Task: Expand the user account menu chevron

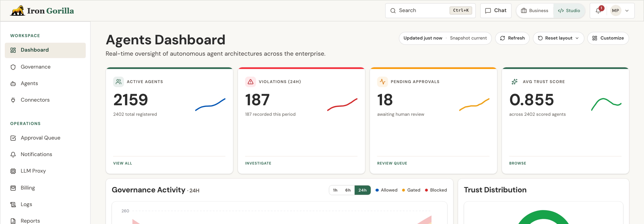Action: coord(627,11)
